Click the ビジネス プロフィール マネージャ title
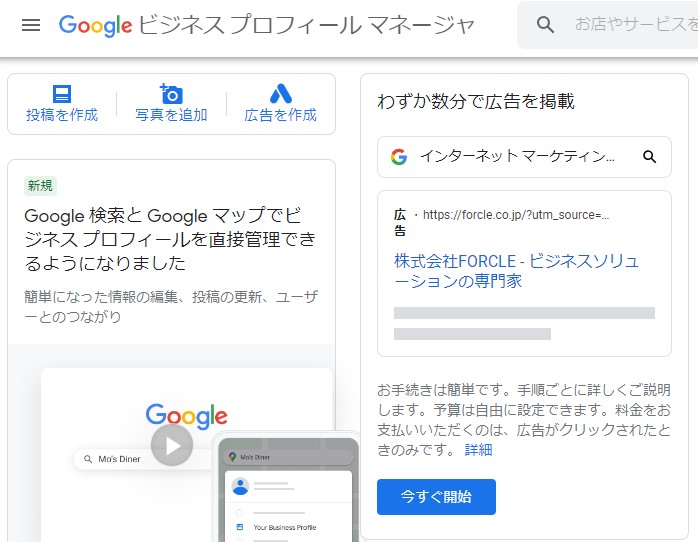Image resolution: width=698 pixels, height=542 pixels. [x=307, y=25]
